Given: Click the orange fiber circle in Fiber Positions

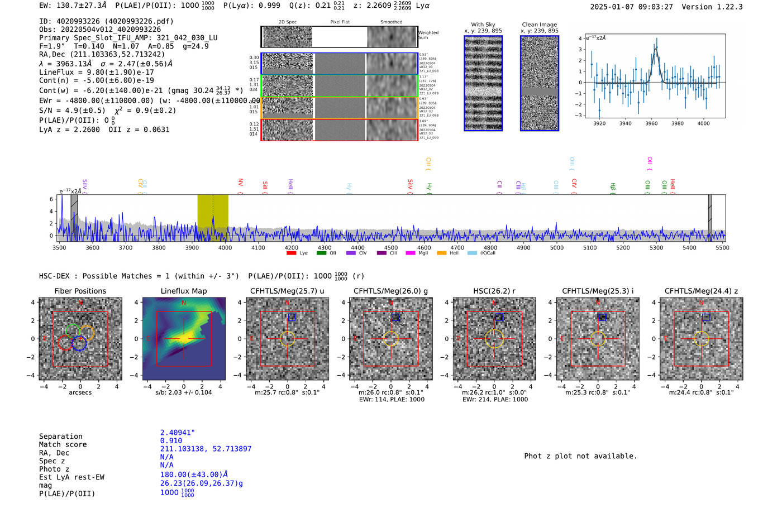Looking at the screenshot, I should coord(87,332).
